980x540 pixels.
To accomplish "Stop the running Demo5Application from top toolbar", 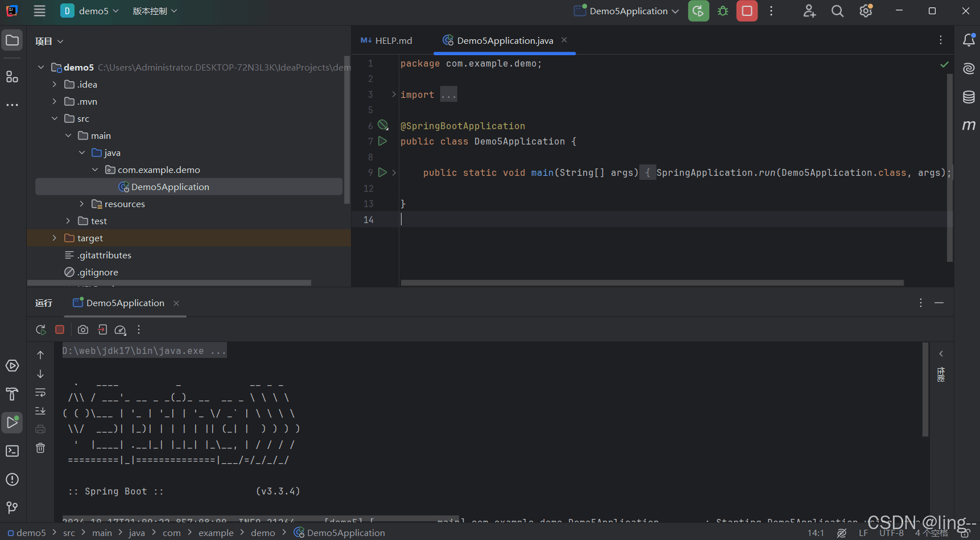I will point(747,11).
